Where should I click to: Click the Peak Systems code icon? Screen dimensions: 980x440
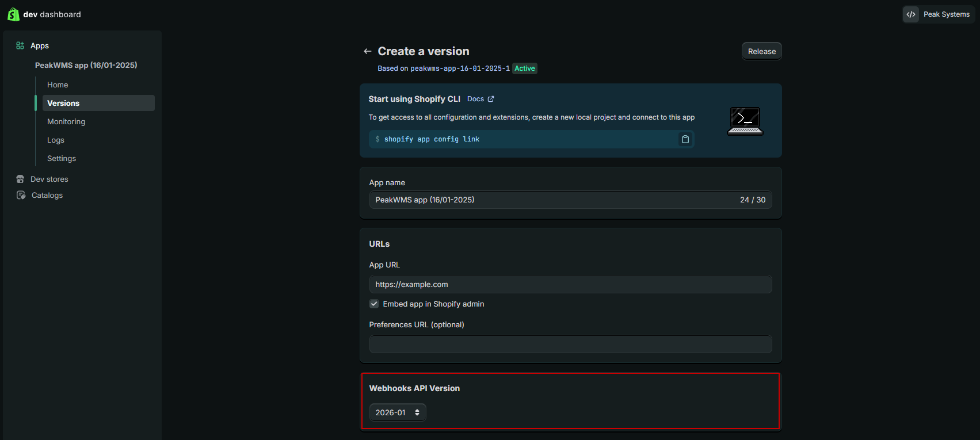pos(911,14)
